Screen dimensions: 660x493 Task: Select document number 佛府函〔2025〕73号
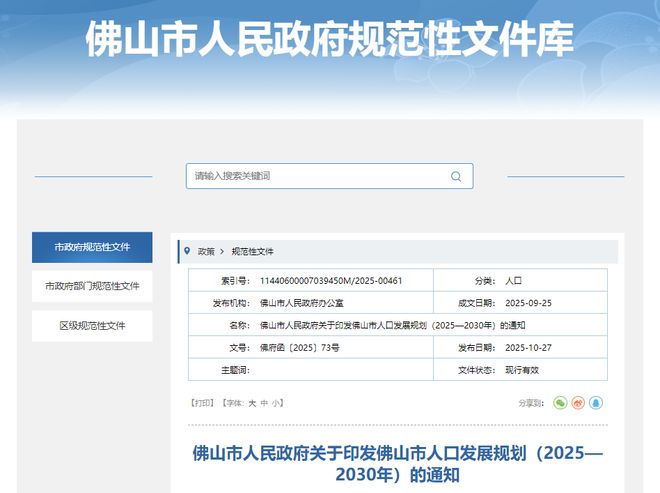coord(300,348)
